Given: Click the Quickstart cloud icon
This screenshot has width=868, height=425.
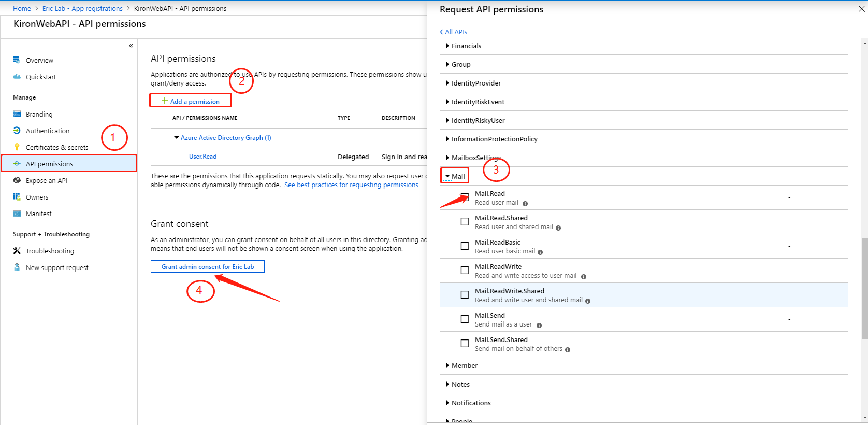Looking at the screenshot, I should [x=17, y=77].
